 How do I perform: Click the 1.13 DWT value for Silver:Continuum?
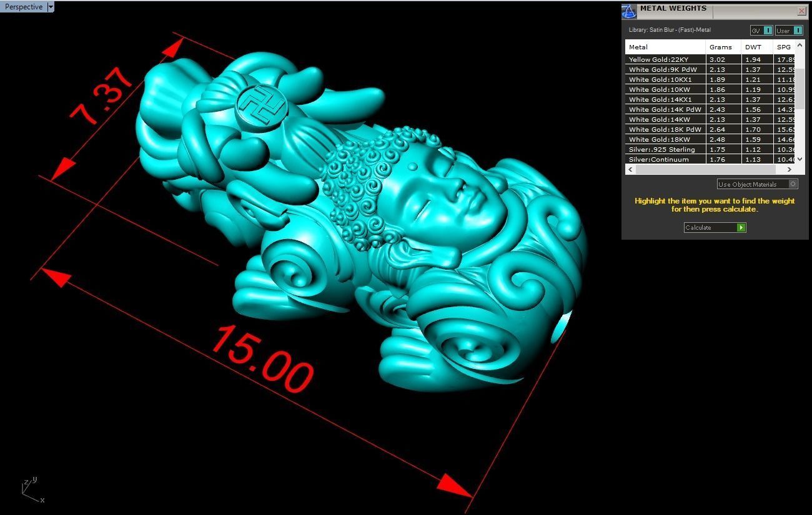pos(758,159)
